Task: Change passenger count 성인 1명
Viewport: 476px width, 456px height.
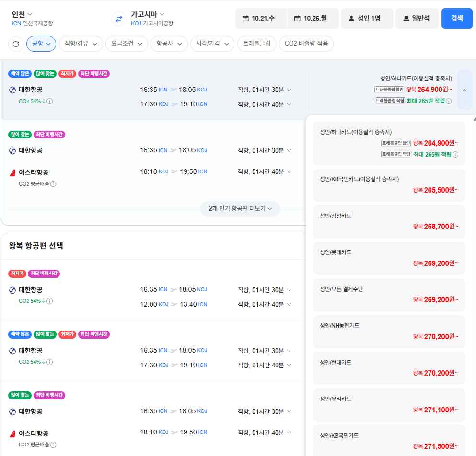Action: tap(367, 19)
